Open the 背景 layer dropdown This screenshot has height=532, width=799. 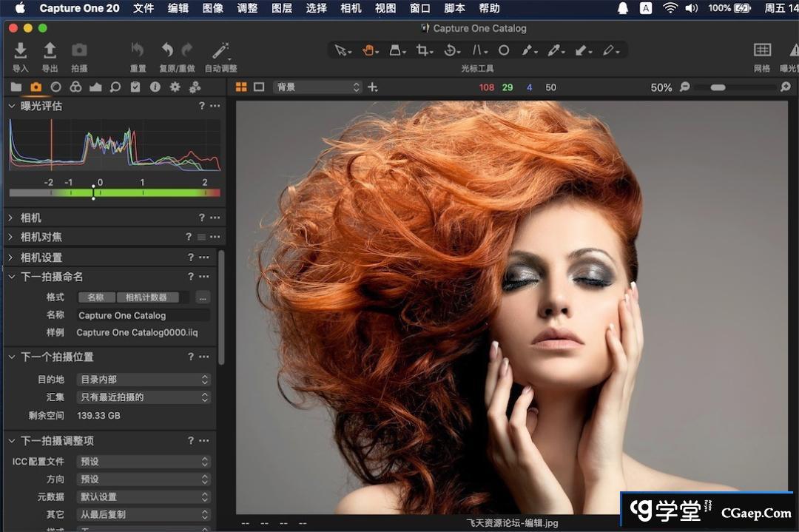(x=317, y=87)
